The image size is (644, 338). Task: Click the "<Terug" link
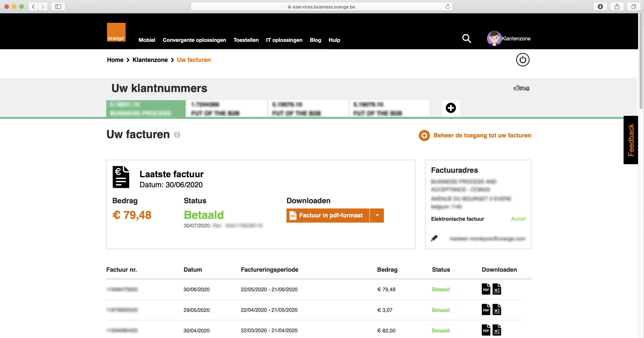coord(521,88)
